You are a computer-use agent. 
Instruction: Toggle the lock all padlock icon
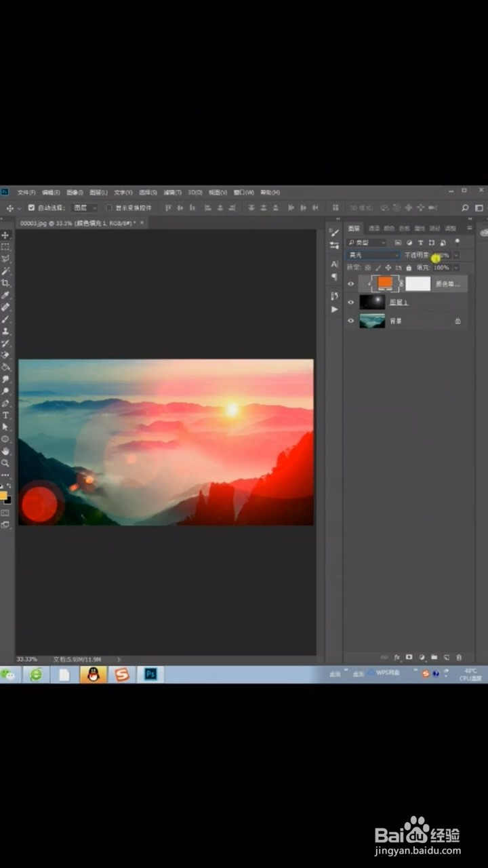tap(408, 268)
